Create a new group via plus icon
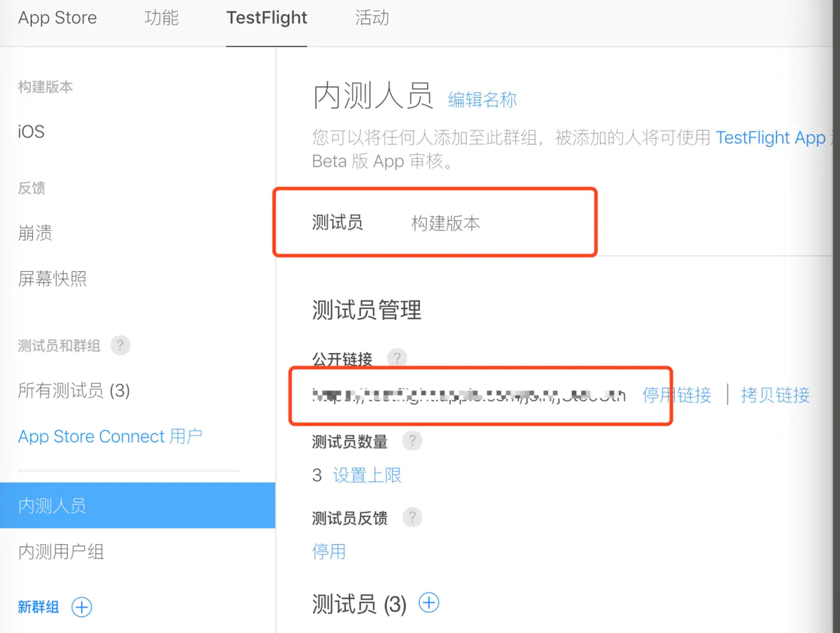 (82, 607)
